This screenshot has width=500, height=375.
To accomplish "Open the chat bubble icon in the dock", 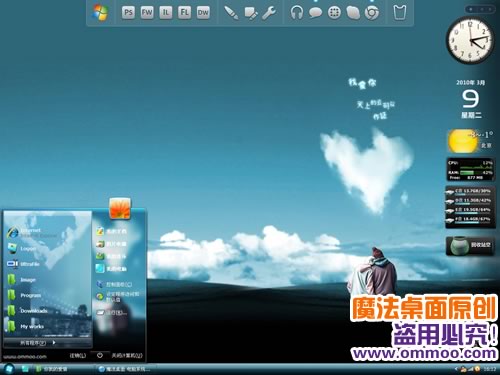I will coord(315,13).
